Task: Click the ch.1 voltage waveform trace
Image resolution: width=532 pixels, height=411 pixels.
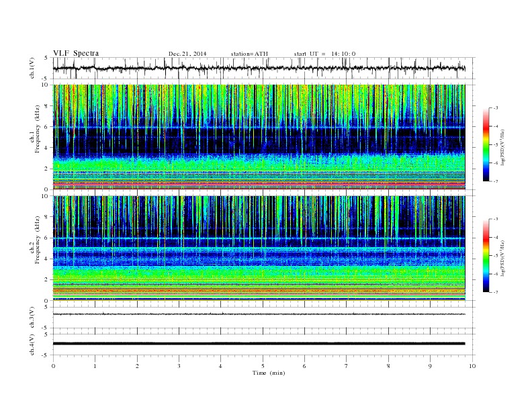Action: pos(259,68)
